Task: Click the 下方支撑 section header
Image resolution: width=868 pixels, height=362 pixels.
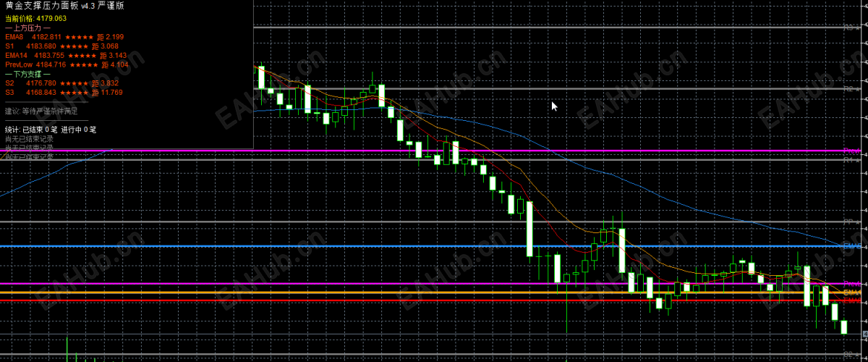Action: [x=27, y=74]
